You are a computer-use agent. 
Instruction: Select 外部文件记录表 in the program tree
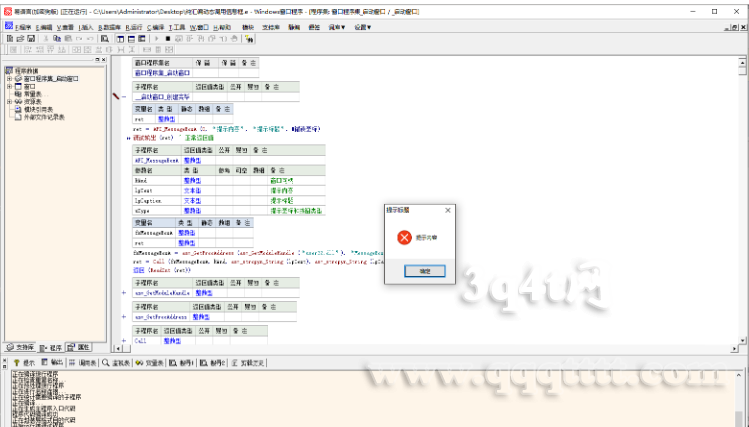[x=44, y=117]
